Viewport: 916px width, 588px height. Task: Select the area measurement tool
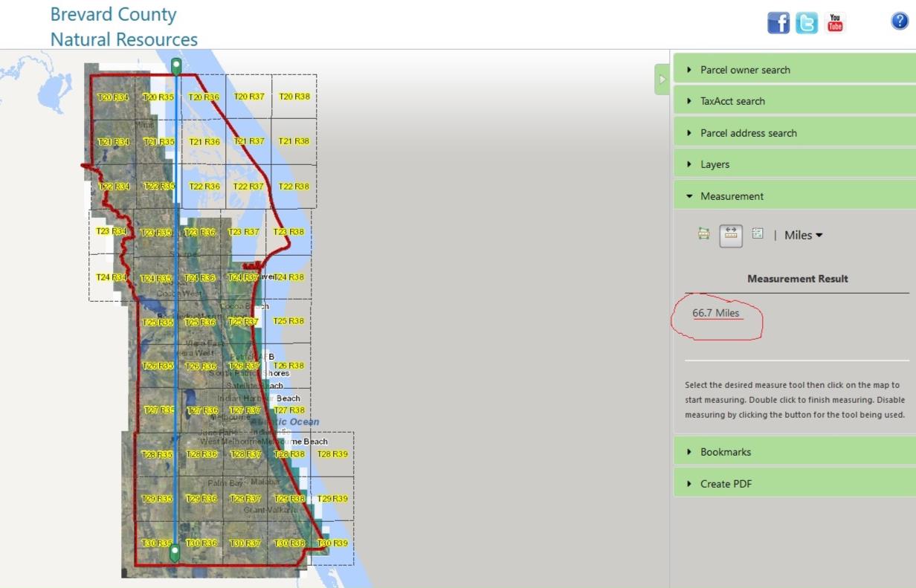pos(704,234)
